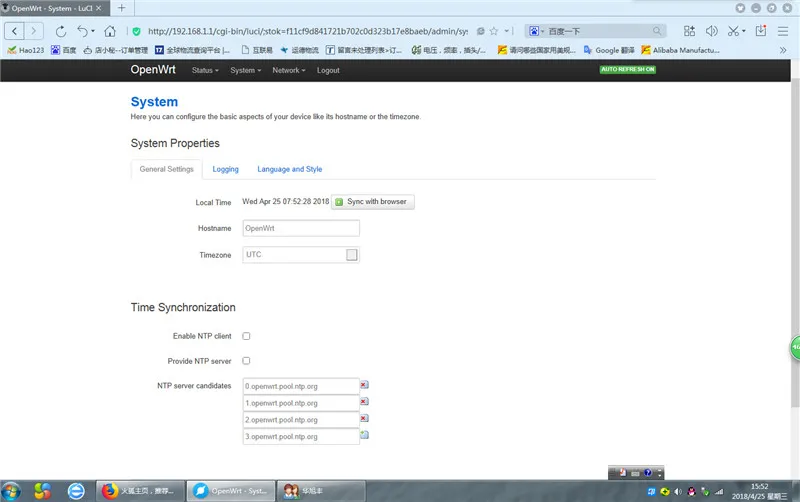Expand the scissors tool dropdown arrow
This screenshot has width=800, height=502.
point(744,31)
